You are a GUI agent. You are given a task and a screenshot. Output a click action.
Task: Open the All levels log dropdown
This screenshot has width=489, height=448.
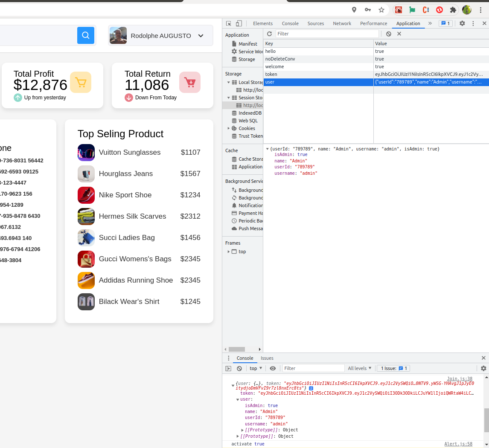coord(359,368)
